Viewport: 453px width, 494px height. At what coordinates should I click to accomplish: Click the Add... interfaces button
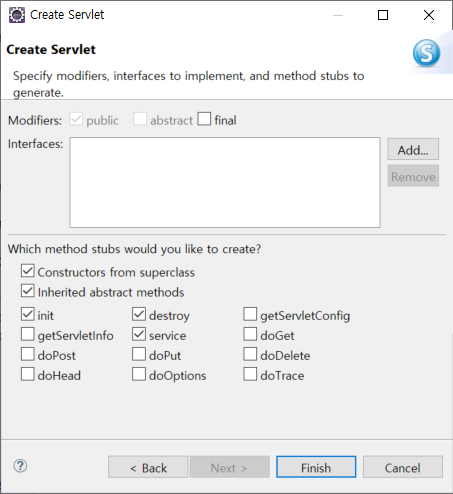413,149
